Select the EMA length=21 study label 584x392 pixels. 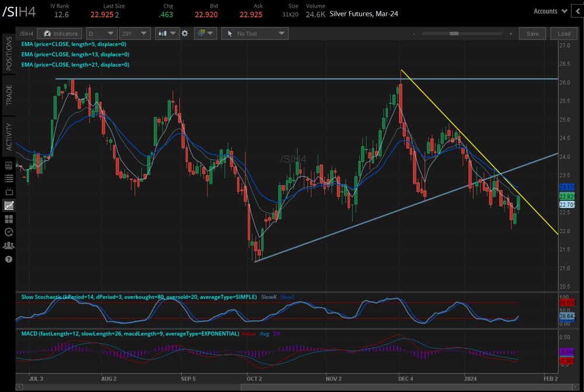pyautogui.click(x=75, y=65)
